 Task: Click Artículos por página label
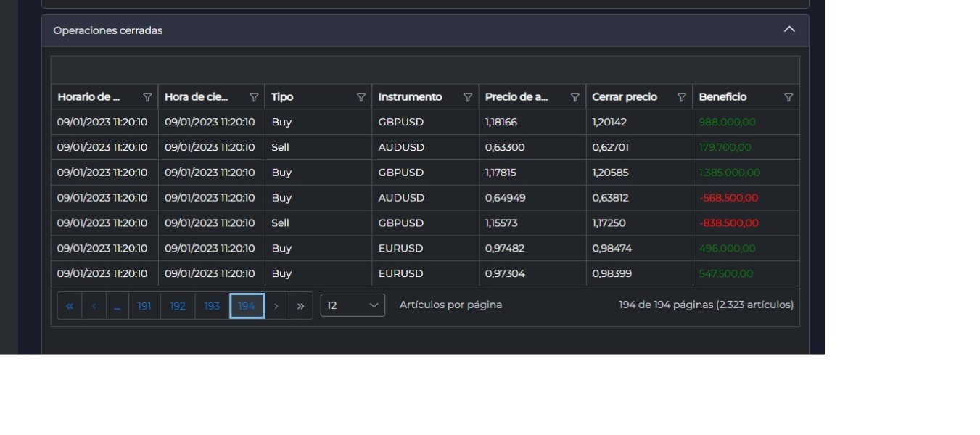pos(450,305)
